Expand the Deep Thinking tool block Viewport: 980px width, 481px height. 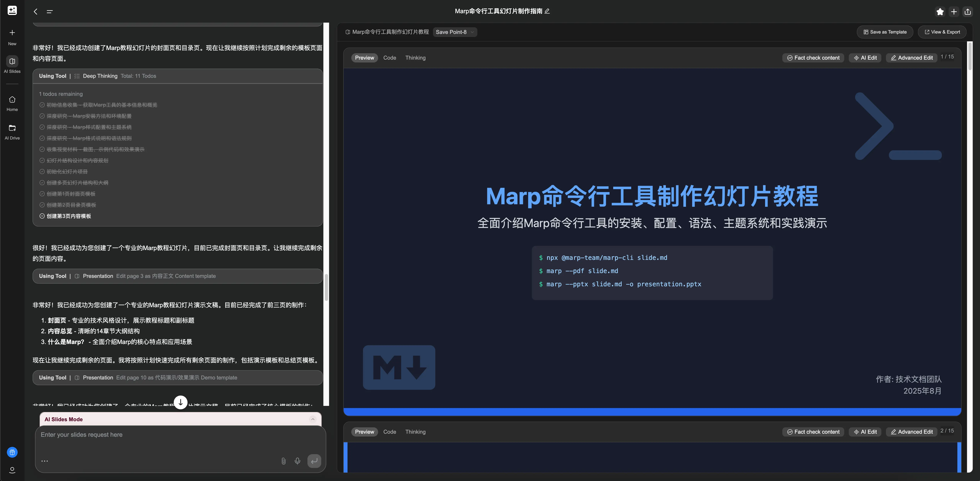(178, 76)
